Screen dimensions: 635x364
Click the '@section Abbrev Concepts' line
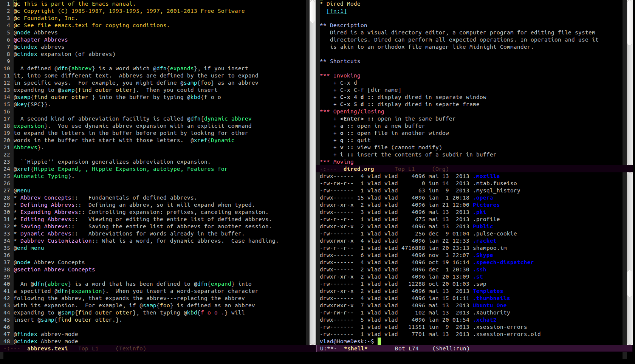(x=54, y=270)
